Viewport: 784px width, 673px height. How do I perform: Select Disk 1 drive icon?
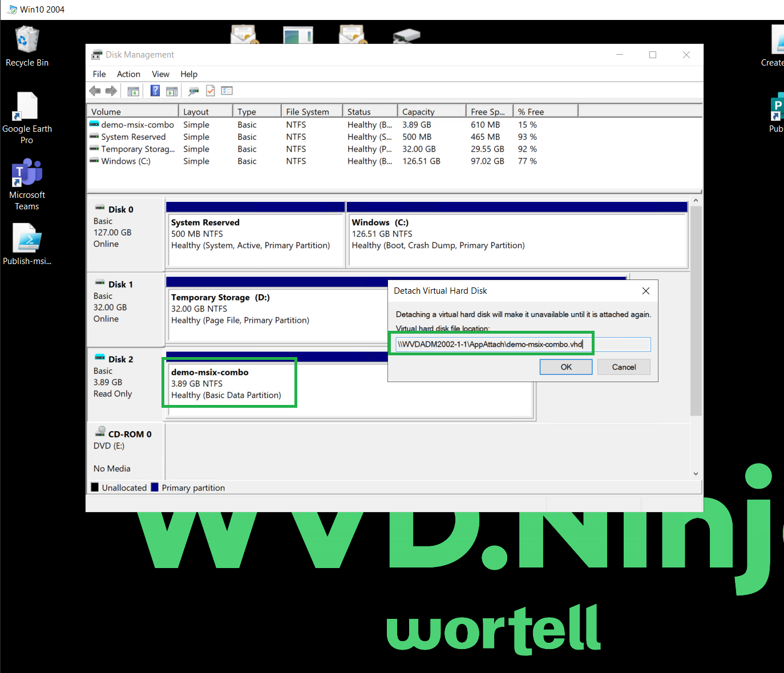[x=100, y=283]
